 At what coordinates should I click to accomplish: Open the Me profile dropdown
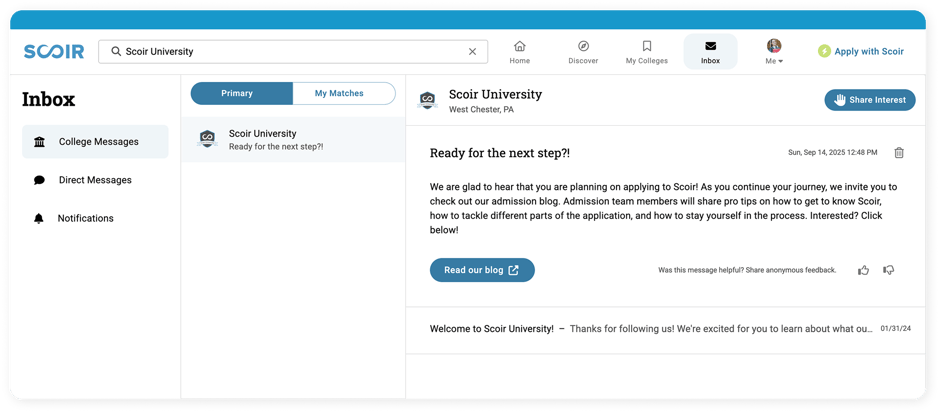(x=774, y=52)
